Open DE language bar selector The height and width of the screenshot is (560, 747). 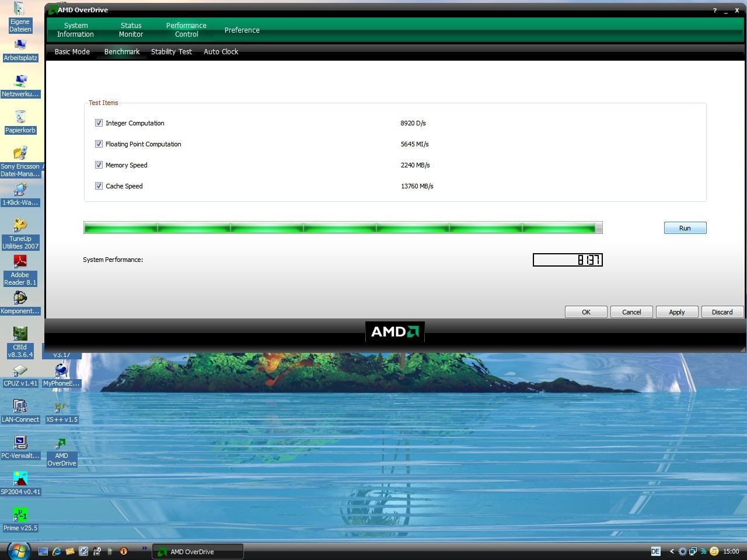click(x=655, y=551)
